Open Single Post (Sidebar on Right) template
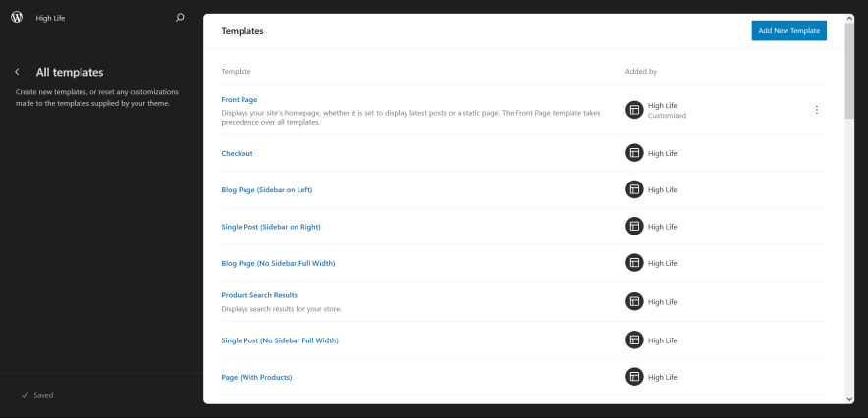Screen dimensions: 868x418 point(270,227)
